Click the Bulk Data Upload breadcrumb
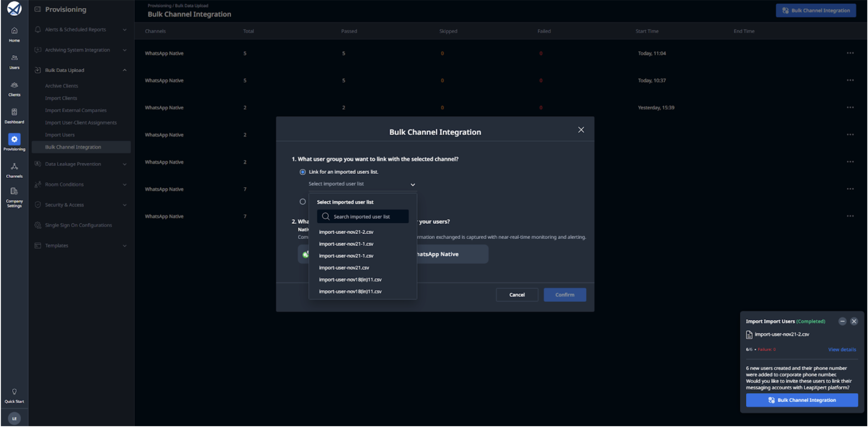The width and height of the screenshot is (868, 429). tap(192, 5)
